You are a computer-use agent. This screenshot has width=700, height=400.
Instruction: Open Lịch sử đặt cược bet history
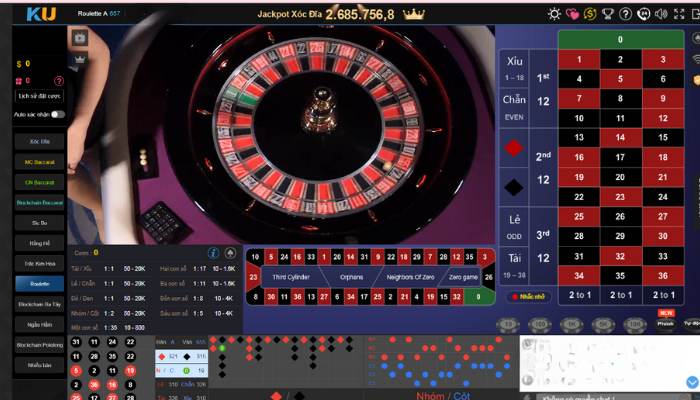(x=39, y=96)
